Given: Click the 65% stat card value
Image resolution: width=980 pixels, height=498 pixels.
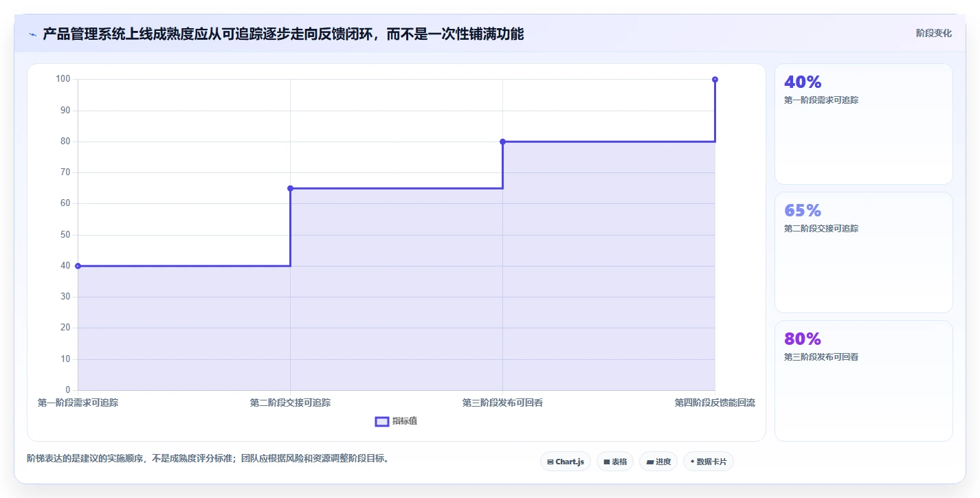Looking at the screenshot, I should [x=803, y=211].
